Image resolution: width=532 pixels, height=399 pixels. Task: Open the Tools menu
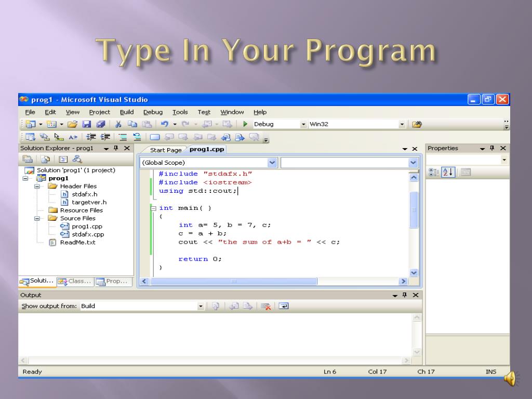pos(180,112)
